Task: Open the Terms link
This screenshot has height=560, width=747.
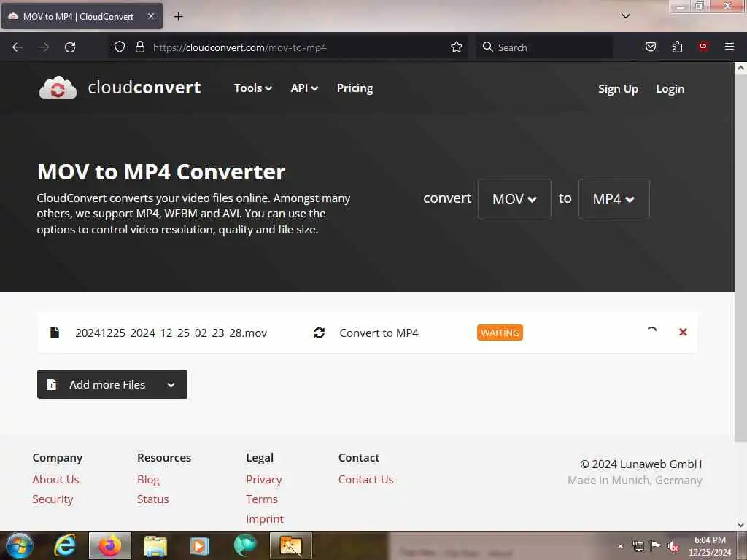Action: click(262, 499)
